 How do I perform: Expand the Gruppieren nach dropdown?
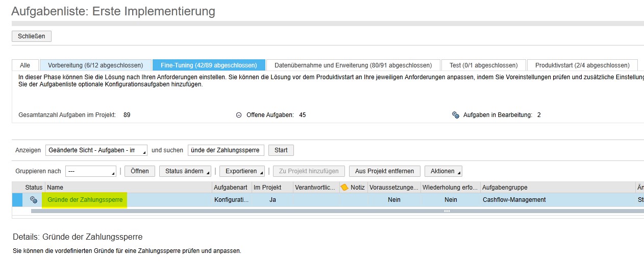tap(90, 171)
